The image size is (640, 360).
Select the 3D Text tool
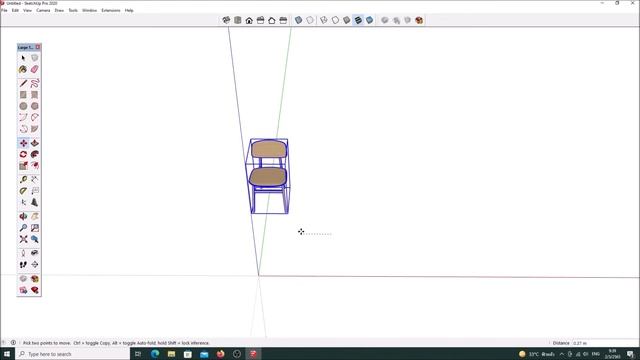coord(35,202)
